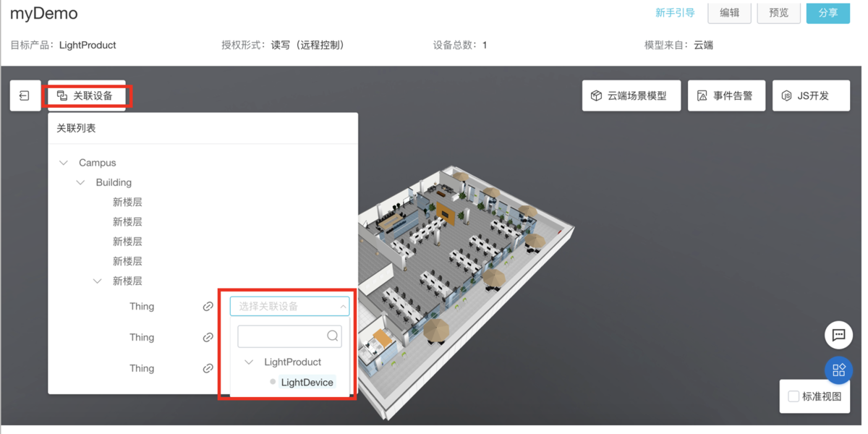Image resolution: width=868 pixels, height=434 pixels.
Task: Collapse the Building tree node
Action: tap(80, 182)
